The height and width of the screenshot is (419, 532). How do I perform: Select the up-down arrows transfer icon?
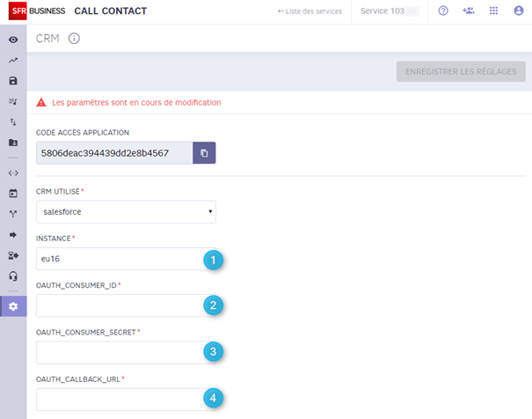pos(13,121)
